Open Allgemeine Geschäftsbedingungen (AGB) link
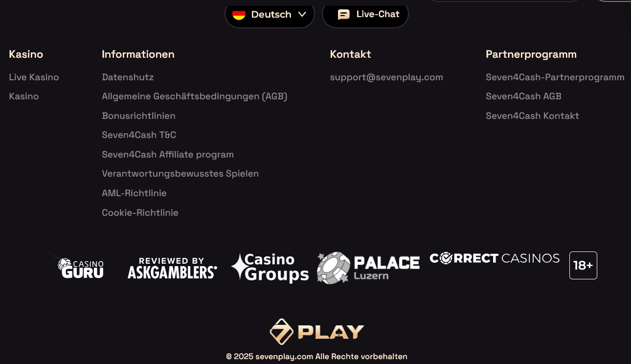The image size is (631, 364). pyautogui.click(x=195, y=96)
